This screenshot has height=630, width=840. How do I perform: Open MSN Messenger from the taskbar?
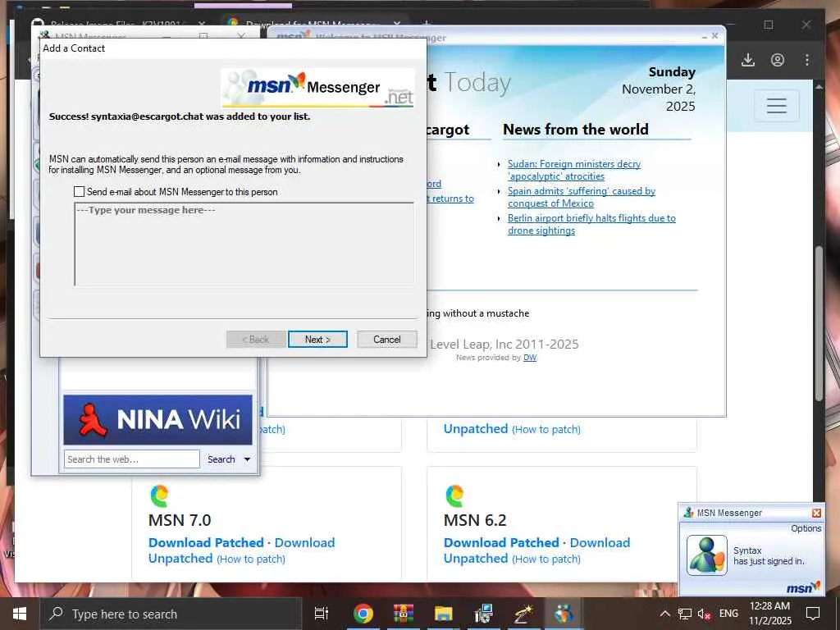(564, 614)
